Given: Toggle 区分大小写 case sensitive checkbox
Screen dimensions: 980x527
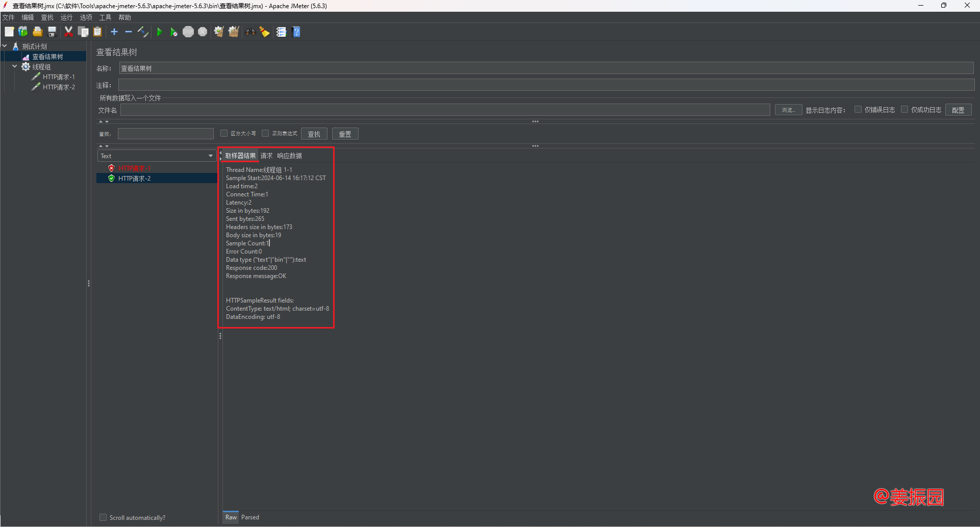Looking at the screenshot, I should tap(224, 133).
